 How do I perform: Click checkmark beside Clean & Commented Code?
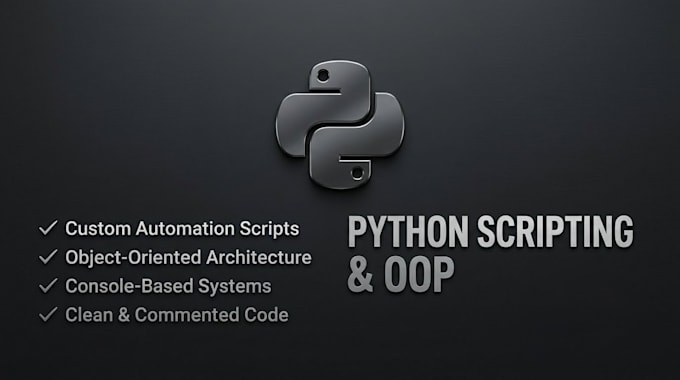pos(48,314)
